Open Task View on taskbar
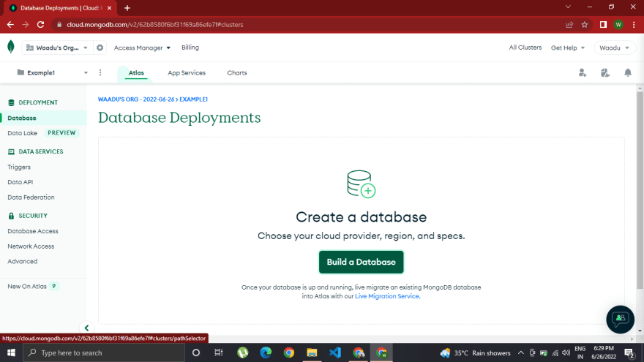 point(219,352)
